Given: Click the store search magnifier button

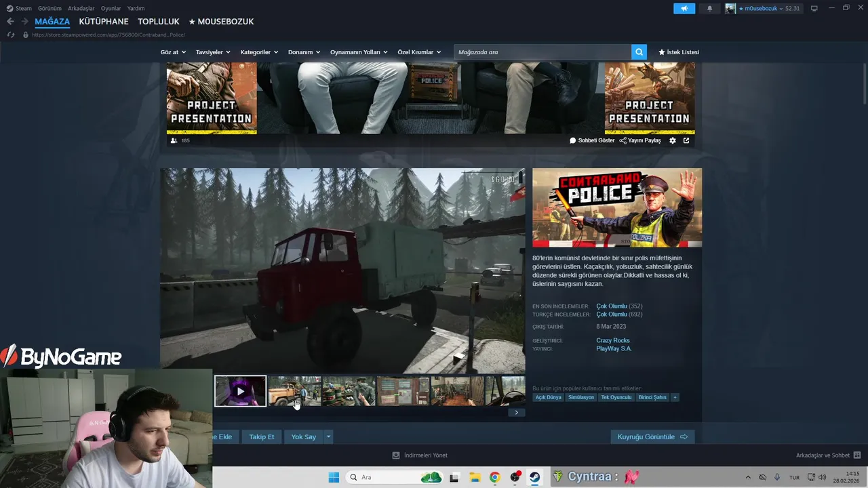Looking at the screenshot, I should pos(639,52).
